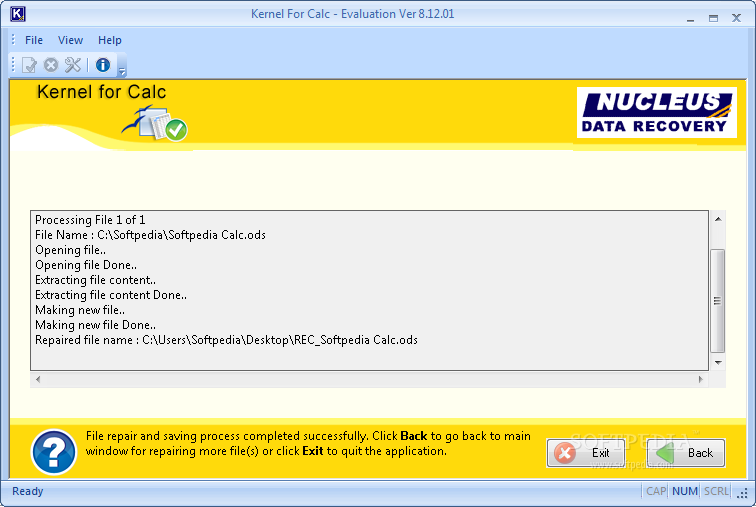Open the File menu

click(34, 40)
